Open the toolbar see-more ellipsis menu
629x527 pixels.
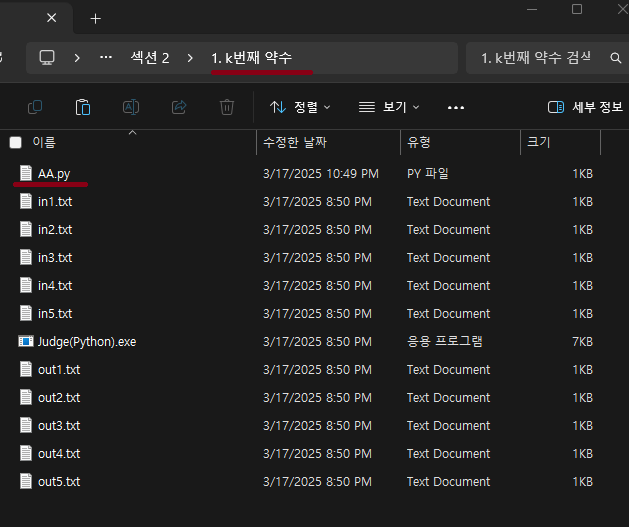click(456, 107)
